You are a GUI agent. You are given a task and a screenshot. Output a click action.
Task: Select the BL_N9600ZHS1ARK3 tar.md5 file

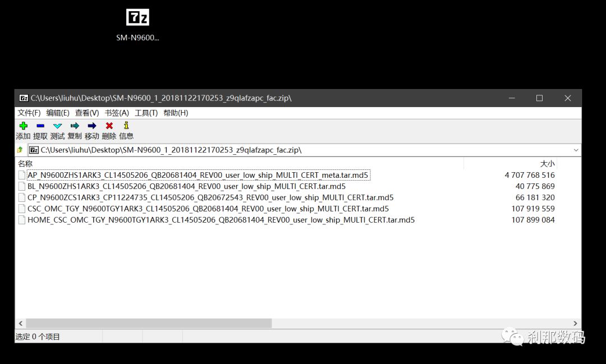pyautogui.click(x=186, y=187)
